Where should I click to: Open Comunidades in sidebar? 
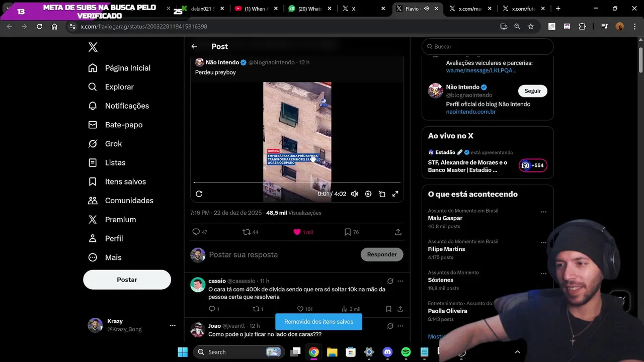click(121, 201)
